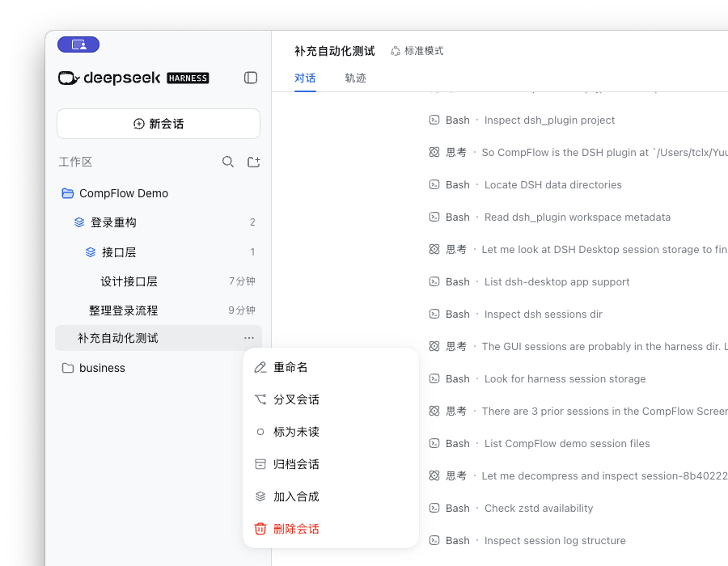Click the deepseek whale logo
The image size is (728, 566).
click(69, 78)
